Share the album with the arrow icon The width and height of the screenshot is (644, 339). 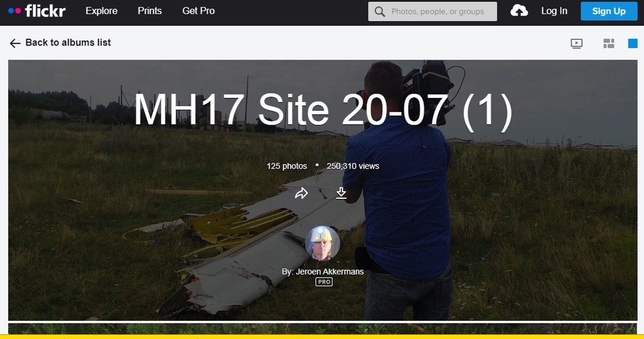(302, 193)
